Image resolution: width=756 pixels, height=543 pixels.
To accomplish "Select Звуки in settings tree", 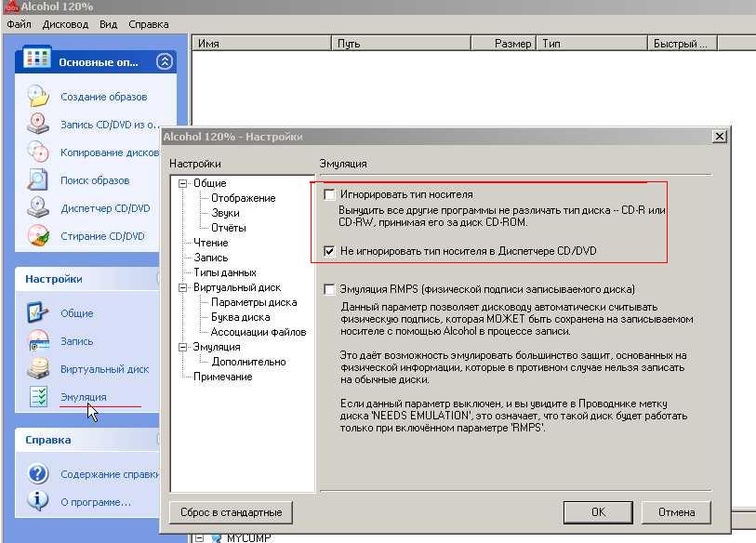I will pos(225,213).
